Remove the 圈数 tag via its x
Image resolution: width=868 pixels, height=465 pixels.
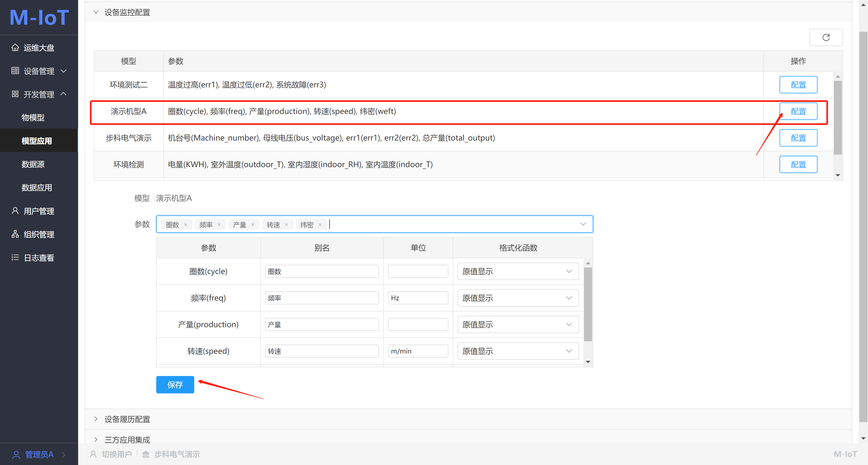[x=185, y=225]
